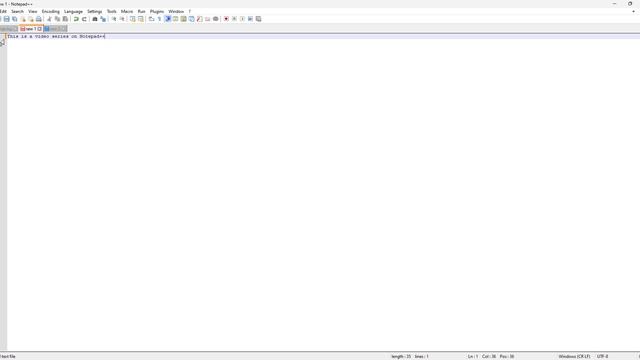The width and height of the screenshot is (640, 360).
Task: Toggle the Monitoring eye icon
Action: tap(216, 19)
